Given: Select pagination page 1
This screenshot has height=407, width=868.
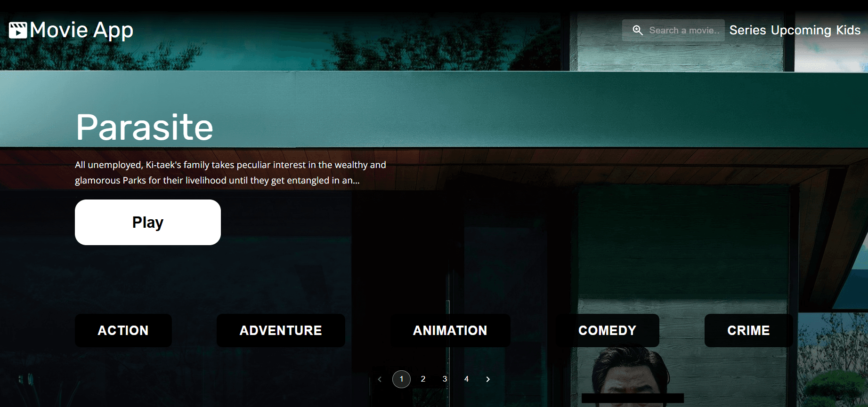Looking at the screenshot, I should click(401, 379).
